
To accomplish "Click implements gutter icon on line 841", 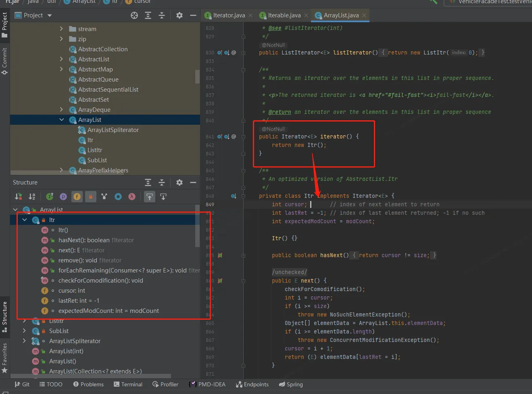I will [220, 136].
